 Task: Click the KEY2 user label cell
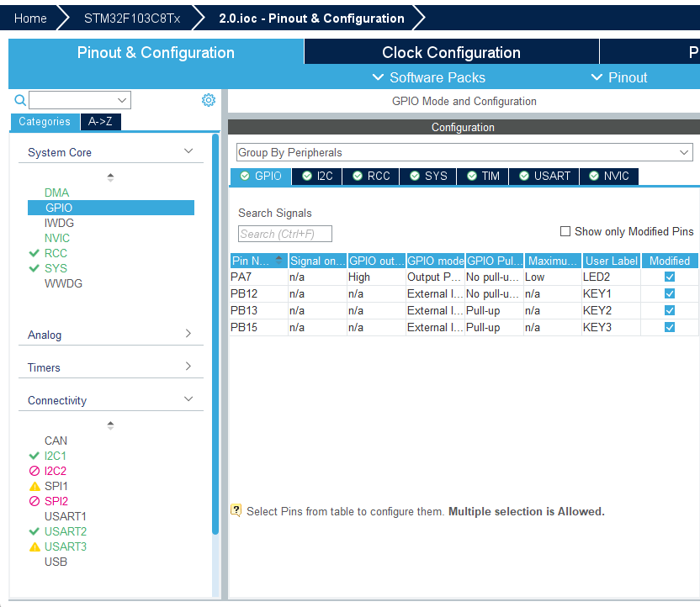(611, 310)
